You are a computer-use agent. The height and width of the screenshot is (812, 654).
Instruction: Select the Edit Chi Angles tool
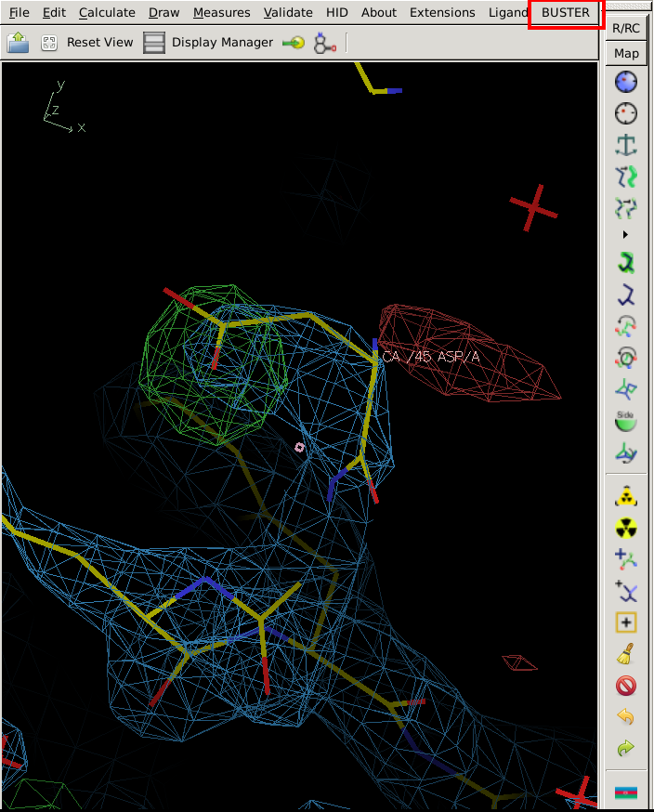[626, 326]
